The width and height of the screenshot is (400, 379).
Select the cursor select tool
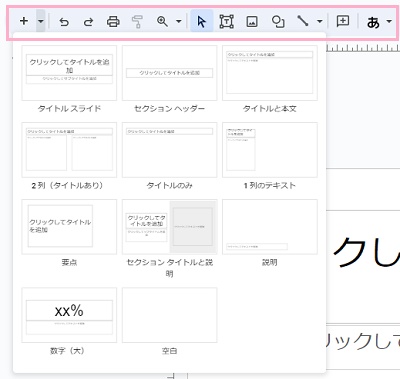click(201, 21)
